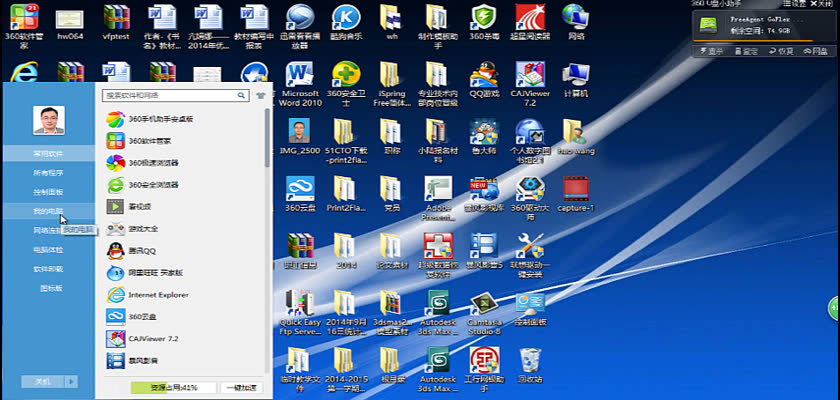840x400 pixels.
Task: Select the 回收站 recycle bin icon
Action: tap(530, 365)
